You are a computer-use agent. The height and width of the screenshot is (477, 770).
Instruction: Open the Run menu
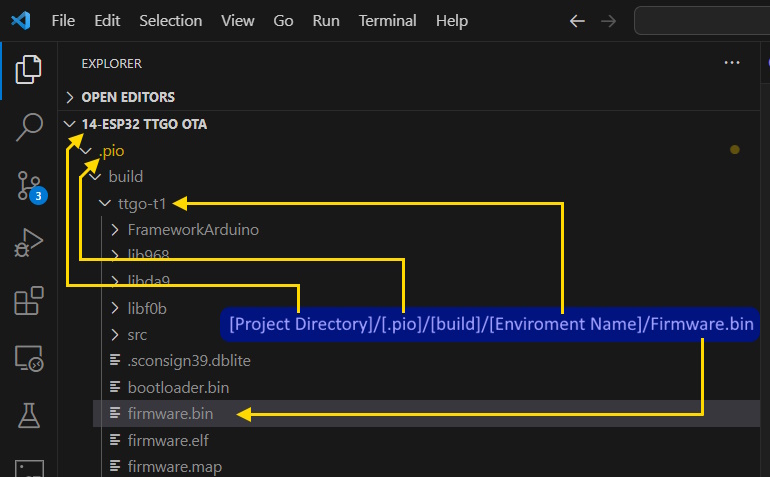pos(326,21)
